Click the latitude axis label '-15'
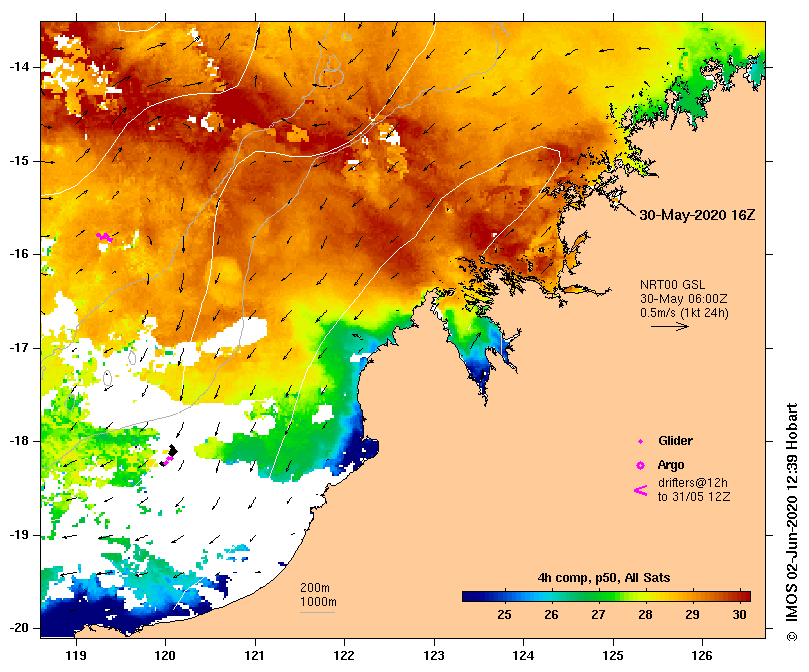Viewport: 809px width, 672px height. 20,161
